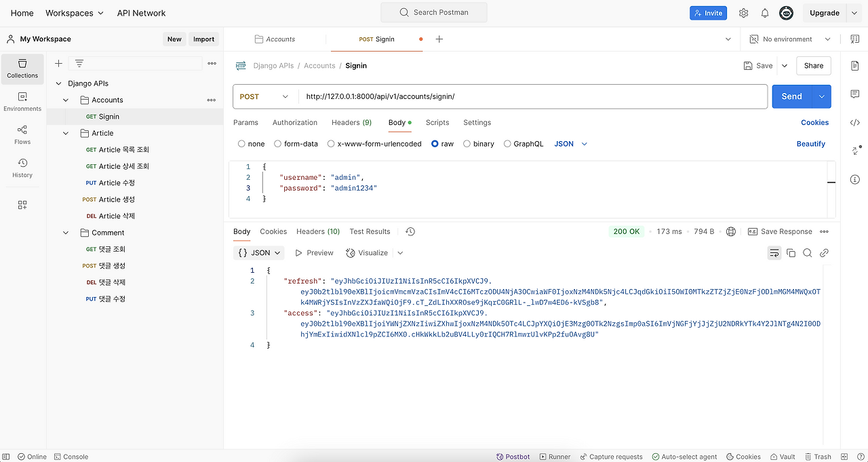Click the network globe icon in response
Screen dimensions: 868x462
click(731, 231)
